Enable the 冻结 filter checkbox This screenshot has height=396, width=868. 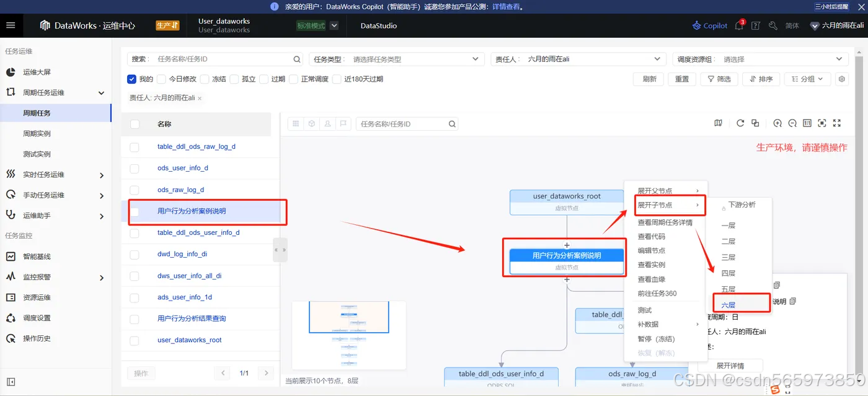203,79
